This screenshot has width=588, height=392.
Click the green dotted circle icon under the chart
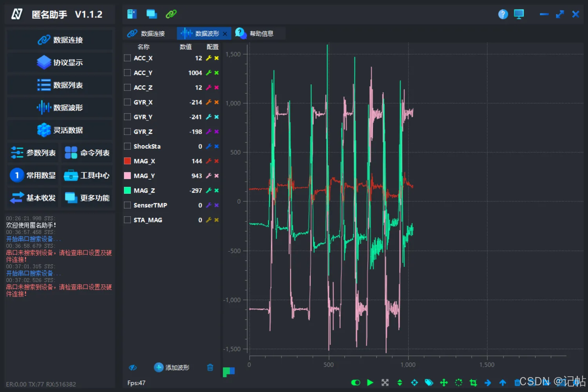click(x=459, y=383)
